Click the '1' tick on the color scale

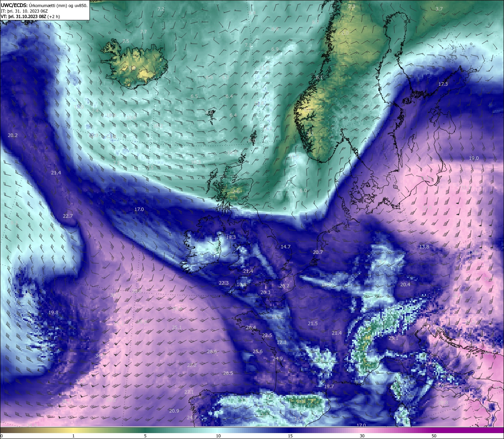tap(73, 436)
